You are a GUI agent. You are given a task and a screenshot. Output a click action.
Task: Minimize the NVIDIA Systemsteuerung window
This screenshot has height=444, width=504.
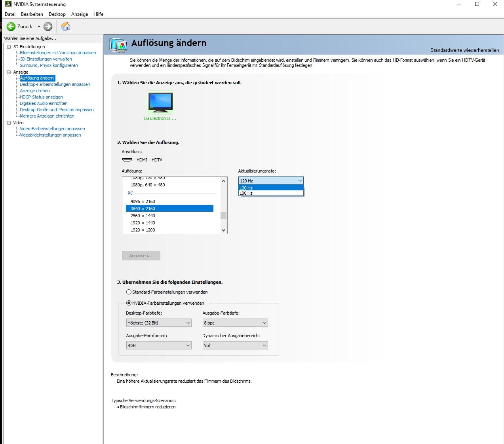(459, 4)
